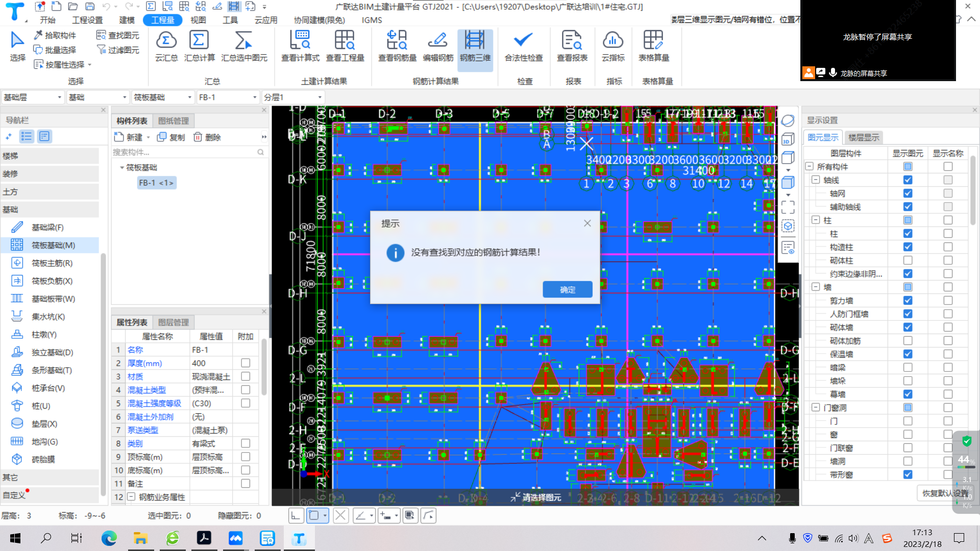Screen dimensions: 980x551
Task: Switch to the 视图 ribbon tab
Action: pyautogui.click(x=198, y=20)
